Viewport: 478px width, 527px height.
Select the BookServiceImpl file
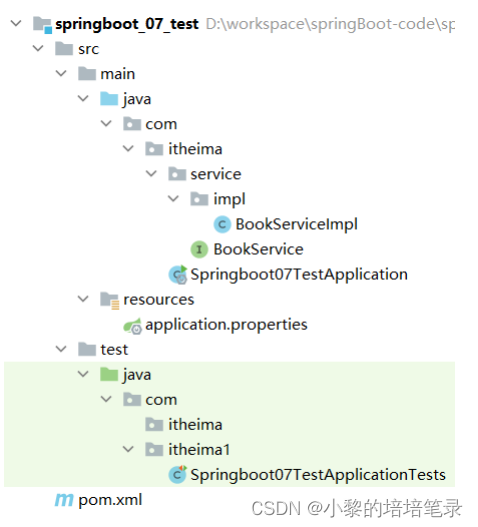296,224
